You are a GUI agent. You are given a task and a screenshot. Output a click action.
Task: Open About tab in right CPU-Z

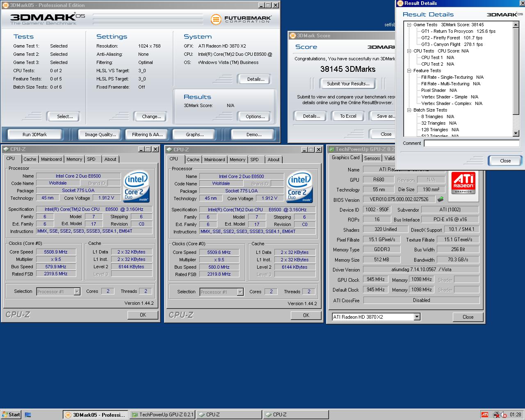274,160
